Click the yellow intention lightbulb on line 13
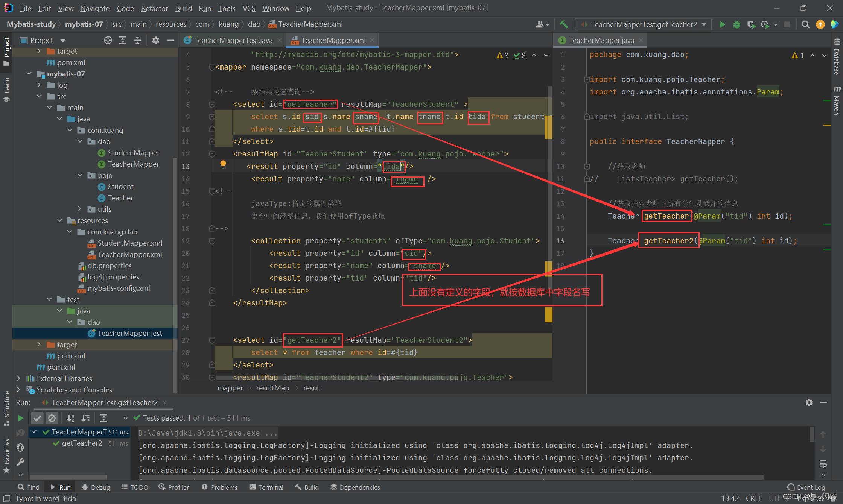843x504 pixels. 223,164
